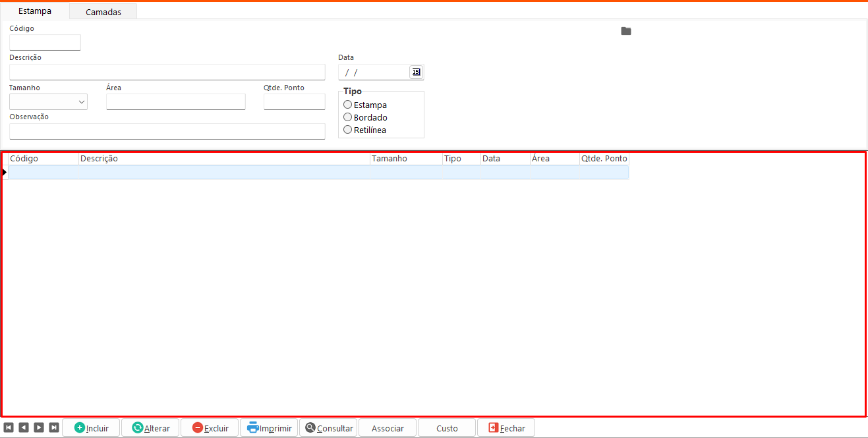
Task: Go to previous record arrow
Action: [x=24, y=427]
